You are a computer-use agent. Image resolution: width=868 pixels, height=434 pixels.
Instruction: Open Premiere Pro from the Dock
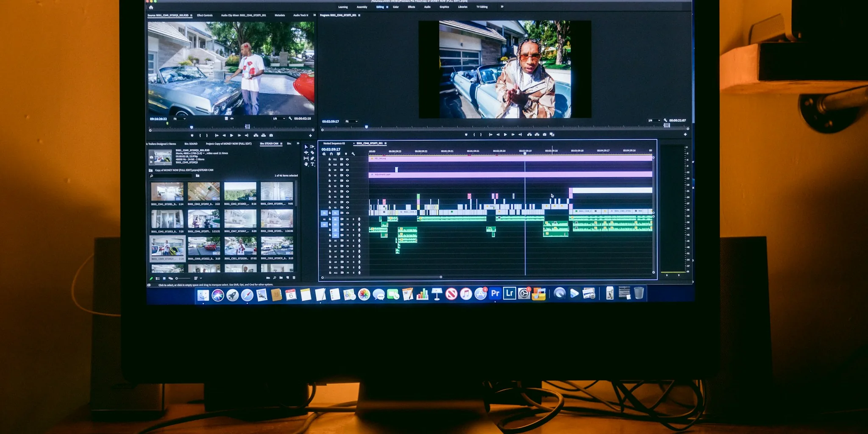point(495,293)
